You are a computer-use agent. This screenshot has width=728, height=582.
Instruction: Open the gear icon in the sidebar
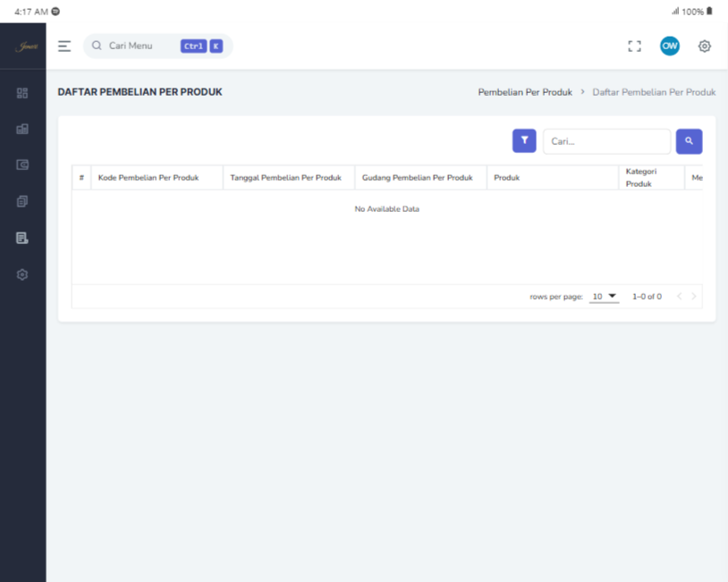tap(22, 274)
